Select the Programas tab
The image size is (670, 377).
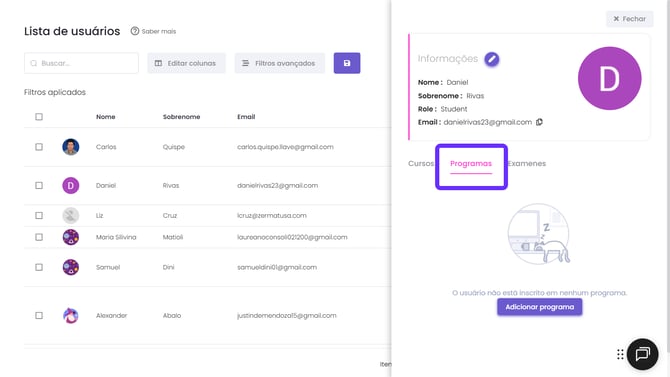pyautogui.click(x=471, y=164)
